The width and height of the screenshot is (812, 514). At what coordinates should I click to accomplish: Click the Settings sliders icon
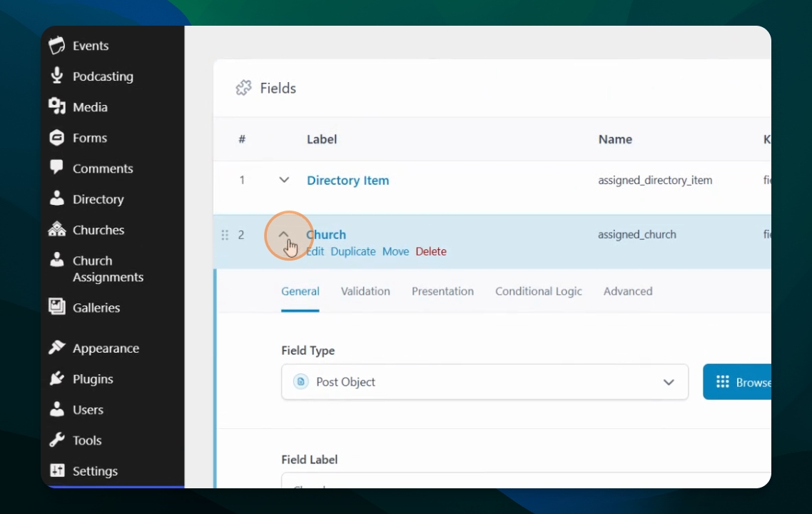(x=57, y=470)
